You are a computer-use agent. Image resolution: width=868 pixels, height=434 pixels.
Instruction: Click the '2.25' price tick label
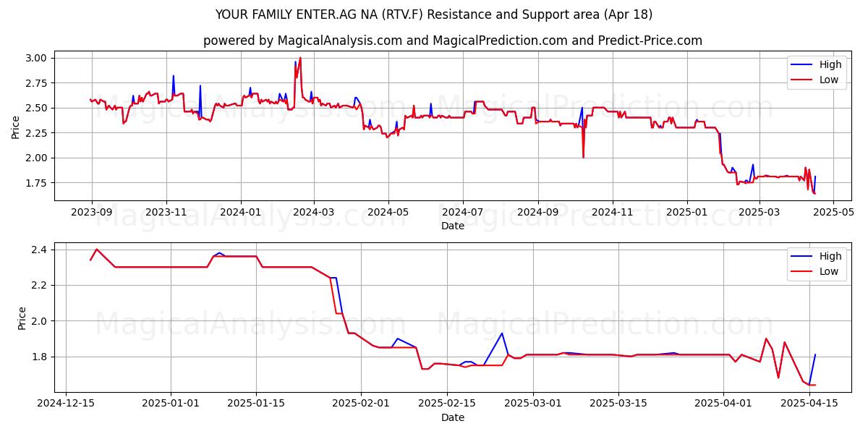pos(36,133)
